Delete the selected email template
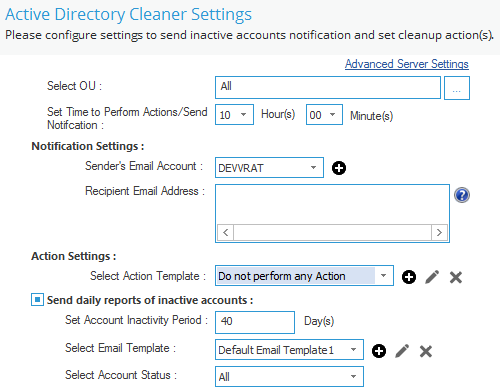The height and width of the screenshot is (390, 500). (x=426, y=351)
